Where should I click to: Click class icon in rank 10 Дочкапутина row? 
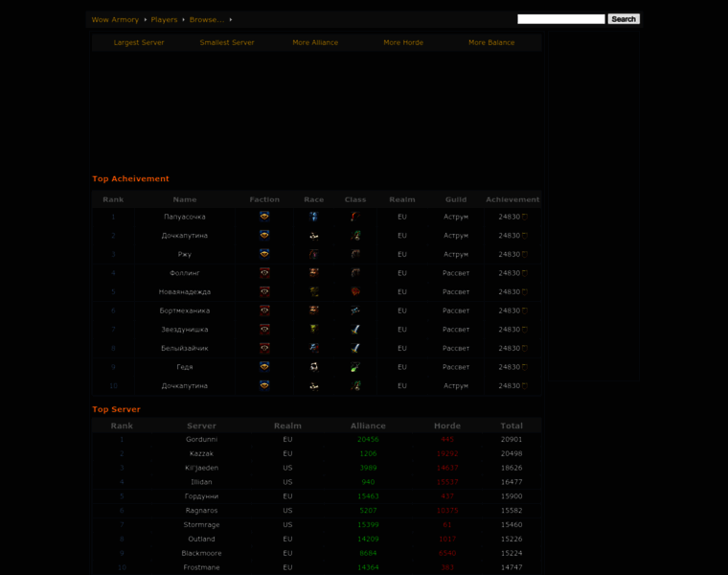[355, 385]
